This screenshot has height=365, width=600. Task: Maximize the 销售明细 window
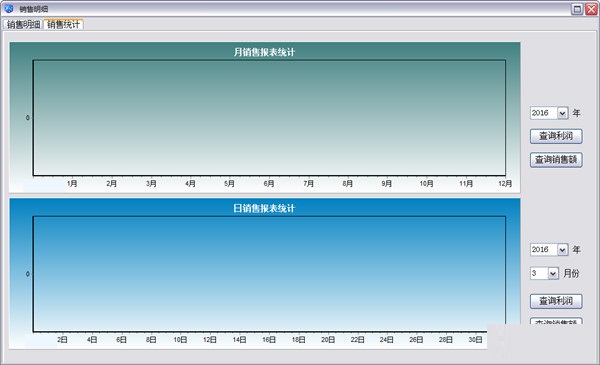click(x=577, y=9)
